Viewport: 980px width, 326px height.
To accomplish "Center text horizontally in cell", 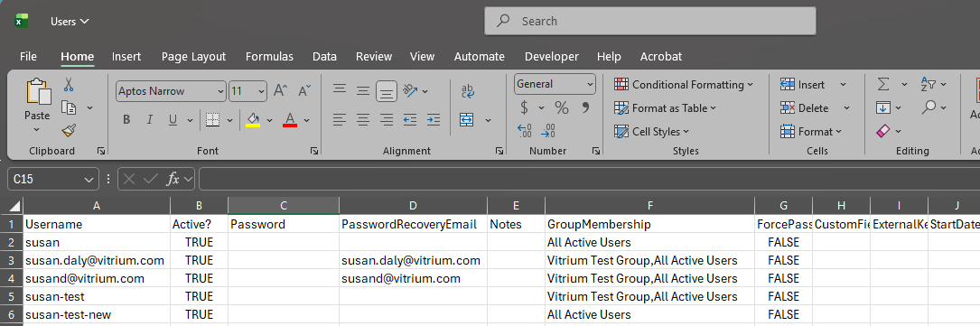I will pyautogui.click(x=363, y=119).
